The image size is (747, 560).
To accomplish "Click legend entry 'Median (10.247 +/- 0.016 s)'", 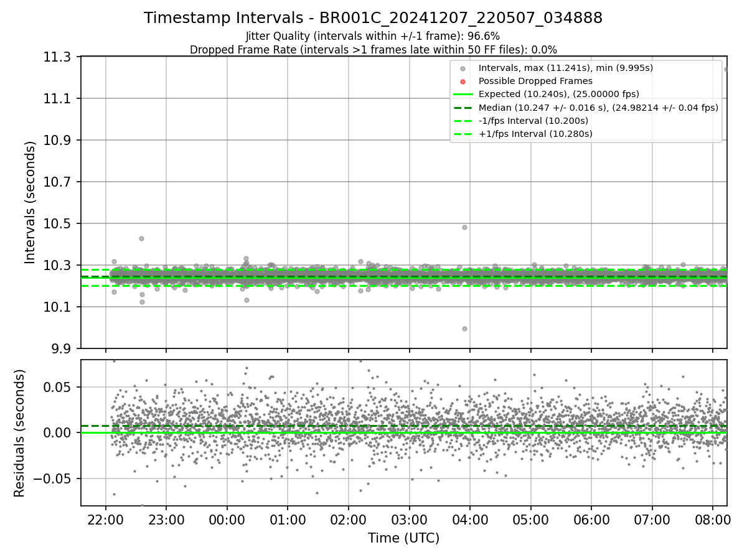I will [x=598, y=108].
